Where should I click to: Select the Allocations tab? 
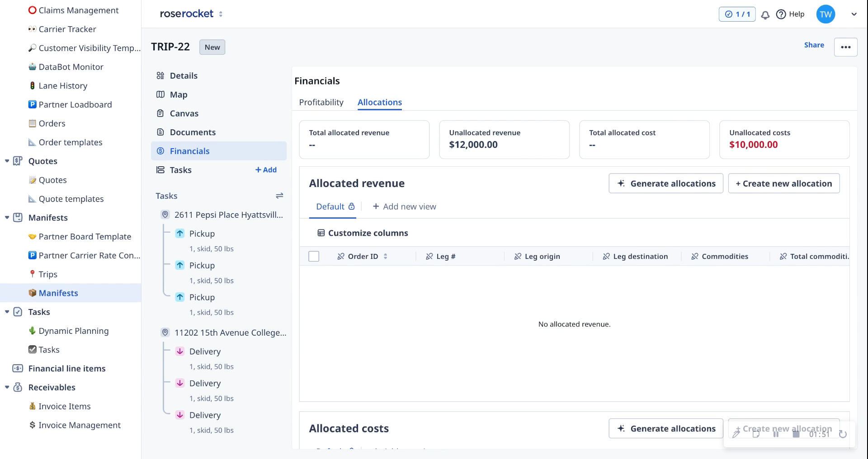[x=380, y=103]
